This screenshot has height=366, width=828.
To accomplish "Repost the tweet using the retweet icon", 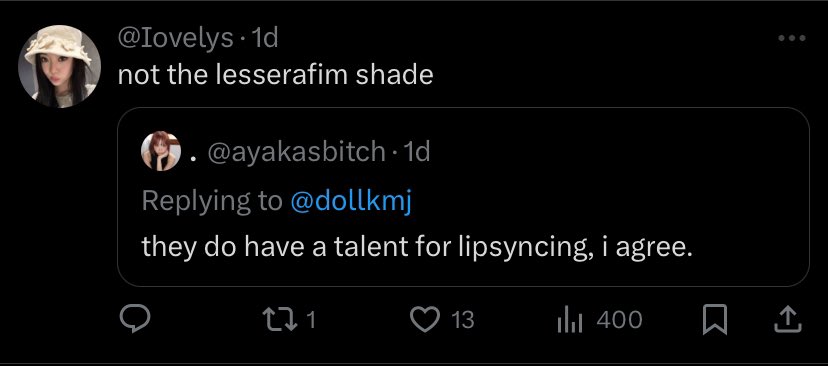I will (x=278, y=320).
